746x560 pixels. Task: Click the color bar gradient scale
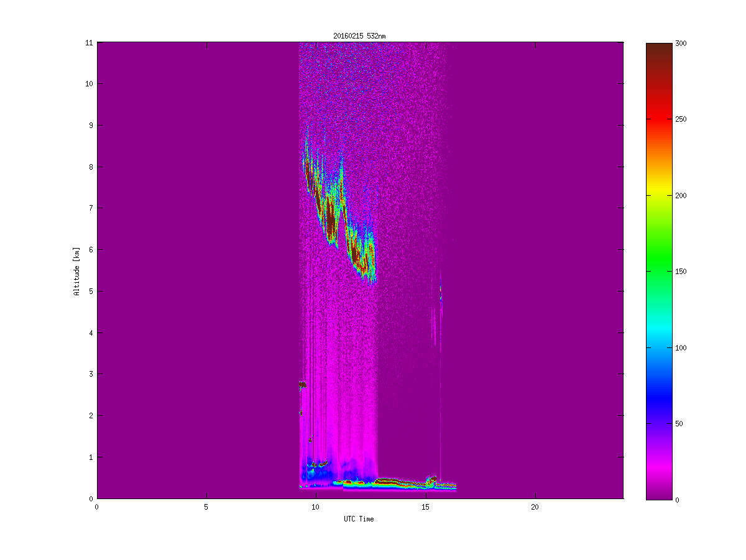(658, 271)
